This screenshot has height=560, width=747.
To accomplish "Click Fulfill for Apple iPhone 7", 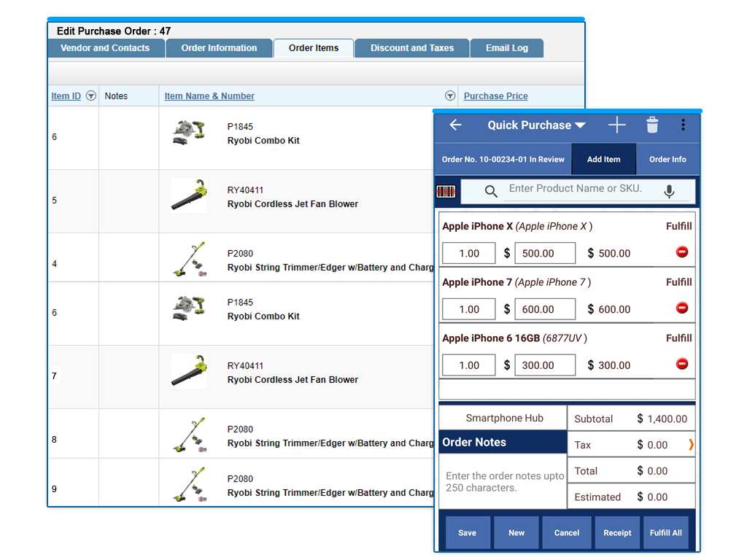I will pyautogui.click(x=679, y=282).
